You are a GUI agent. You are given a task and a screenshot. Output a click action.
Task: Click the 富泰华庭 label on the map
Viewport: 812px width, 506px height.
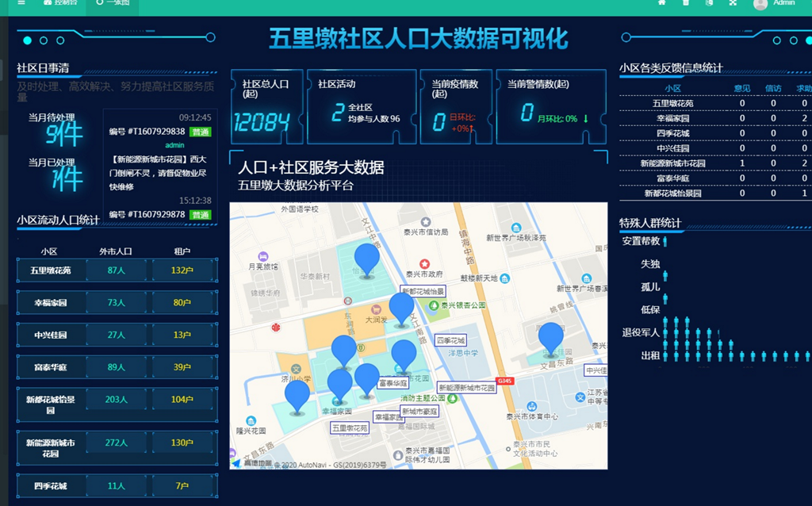click(x=393, y=383)
